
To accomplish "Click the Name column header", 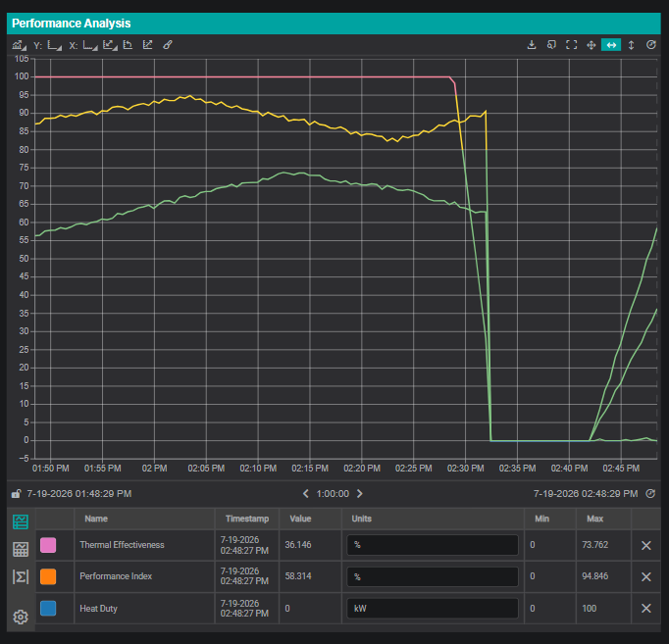I will tap(96, 519).
